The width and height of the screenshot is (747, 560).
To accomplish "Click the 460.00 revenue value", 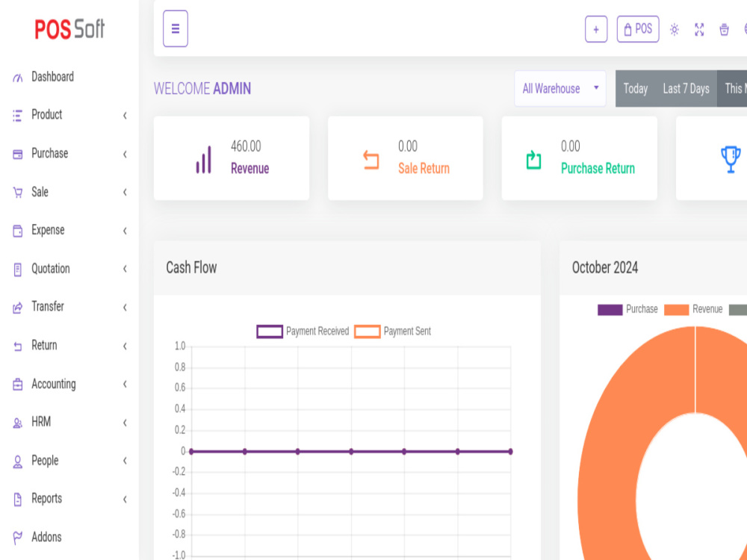I will click(x=246, y=146).
